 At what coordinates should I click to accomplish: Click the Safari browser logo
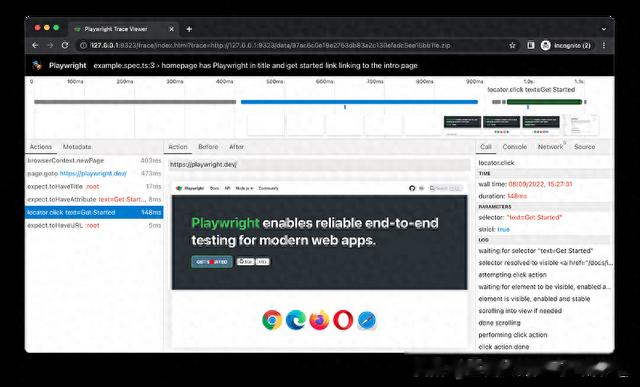coord(367,320)
